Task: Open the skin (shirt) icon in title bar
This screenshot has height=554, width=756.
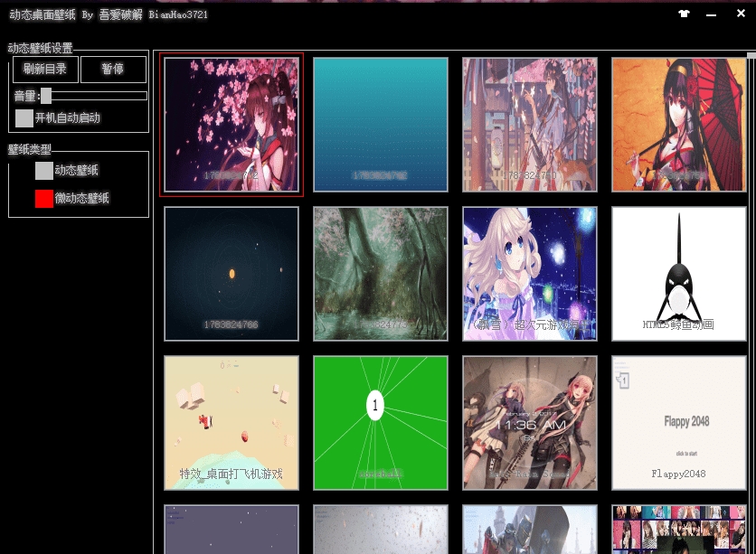Action: [684, 14]
